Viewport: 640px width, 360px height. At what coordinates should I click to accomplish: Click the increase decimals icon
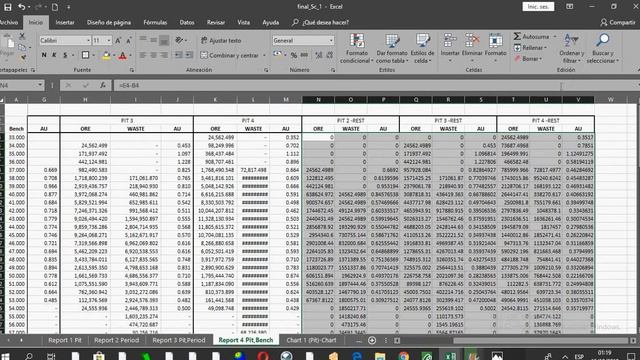[x=318, y=55]
